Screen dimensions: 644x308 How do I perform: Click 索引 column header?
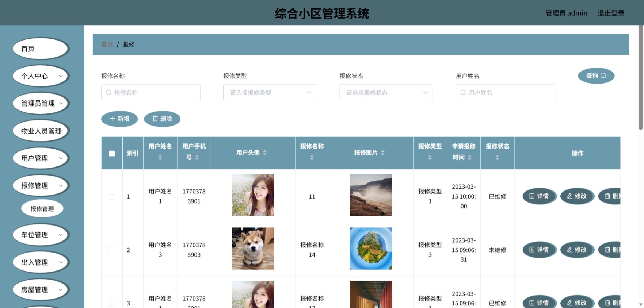point(132,153)
